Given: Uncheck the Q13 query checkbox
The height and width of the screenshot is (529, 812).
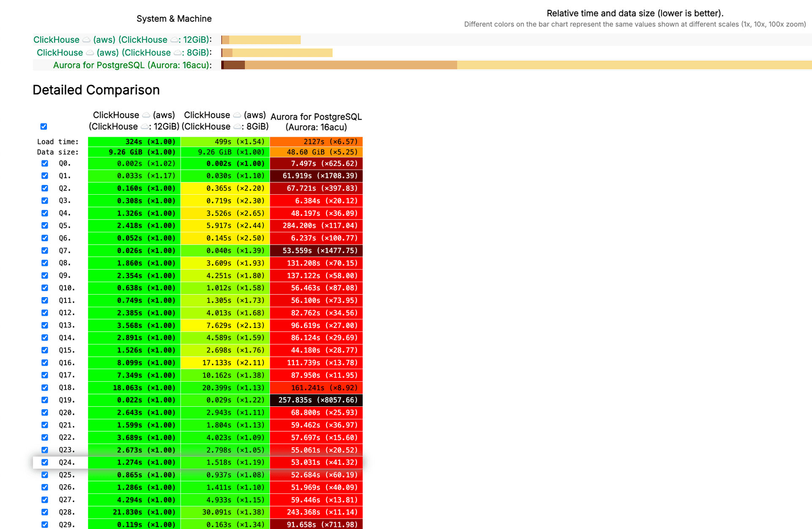Looking at the screenshot, I should coord(45,325).
